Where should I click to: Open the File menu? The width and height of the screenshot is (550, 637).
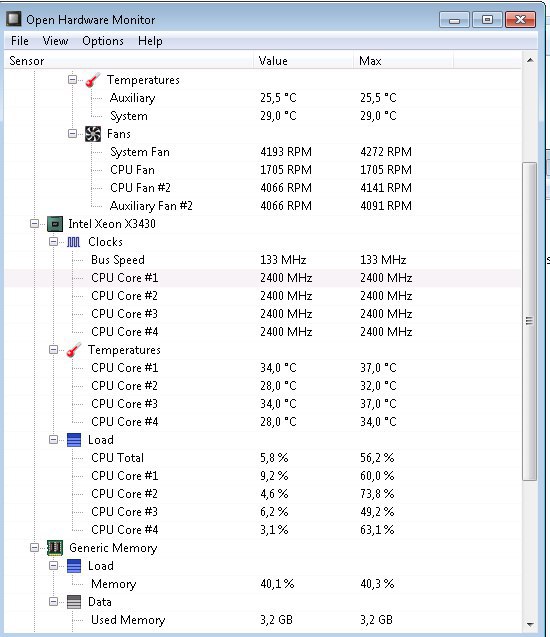pyautogui.click(x=19, y=41)
